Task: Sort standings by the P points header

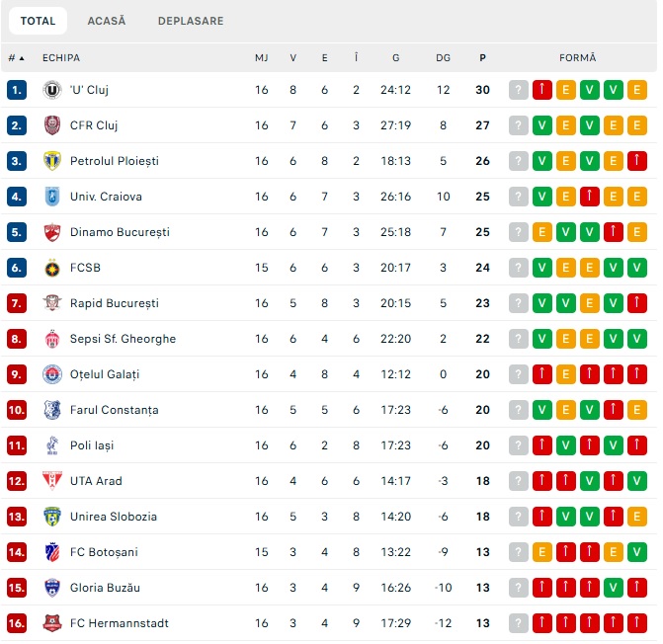Action: [x=482, y=58]
